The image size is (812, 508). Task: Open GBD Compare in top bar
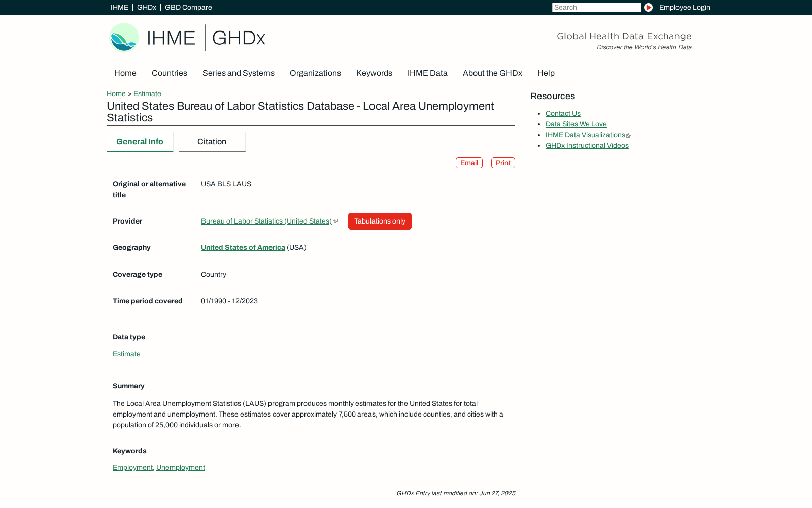point(188,7)
